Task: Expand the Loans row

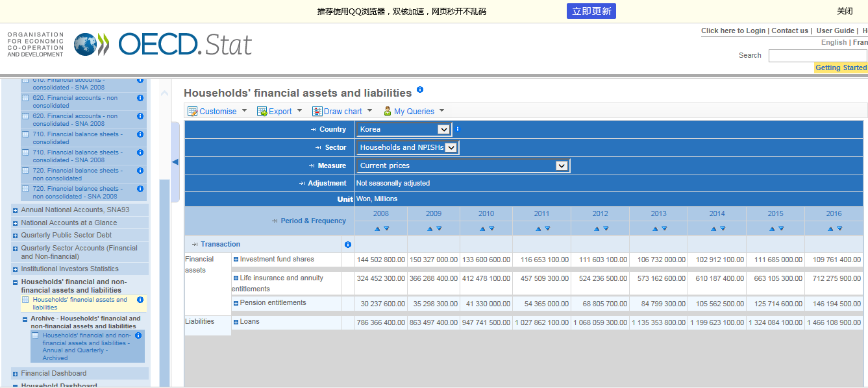Action: pyautogui.click(x=236, y=322)
